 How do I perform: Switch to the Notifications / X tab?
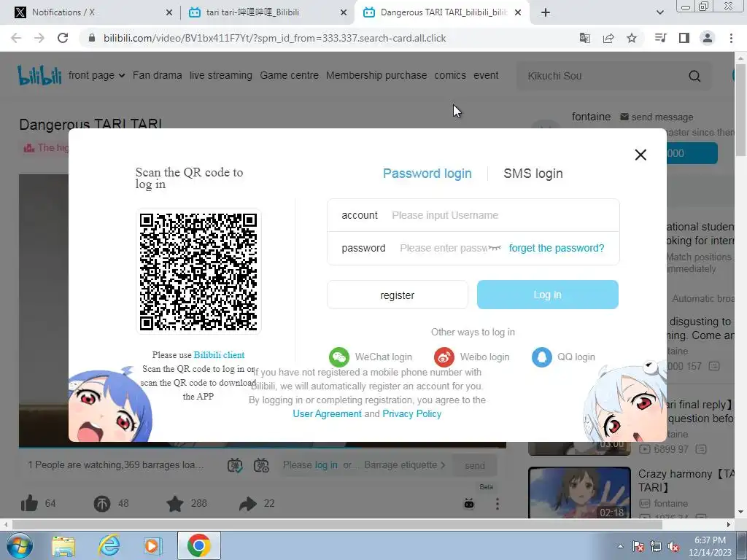pos(90,12)
